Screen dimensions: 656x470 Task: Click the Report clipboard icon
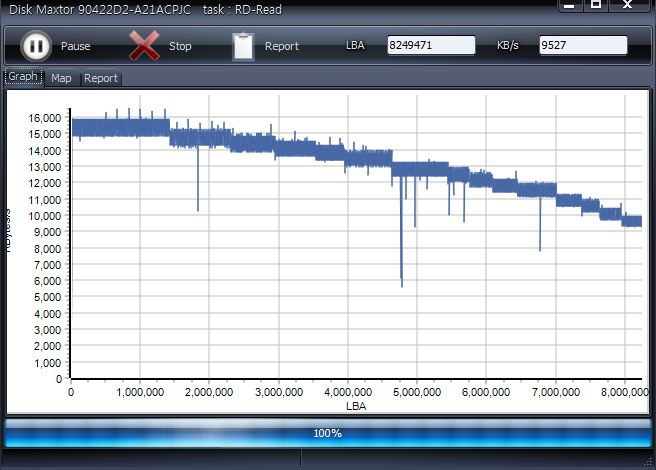[x=243, y=46]
